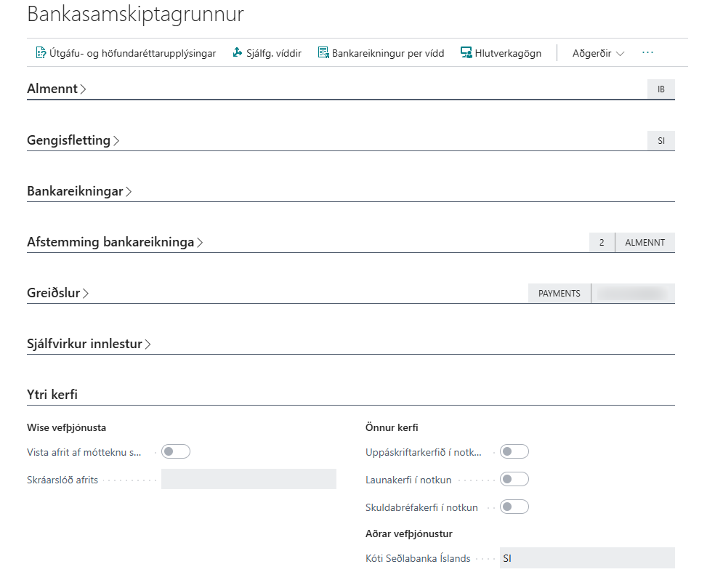The height and width of the screenshot is (588, 707).
Task: Toggle Vista afrit af mótteknu switch
Action: [x=175, y=452]
